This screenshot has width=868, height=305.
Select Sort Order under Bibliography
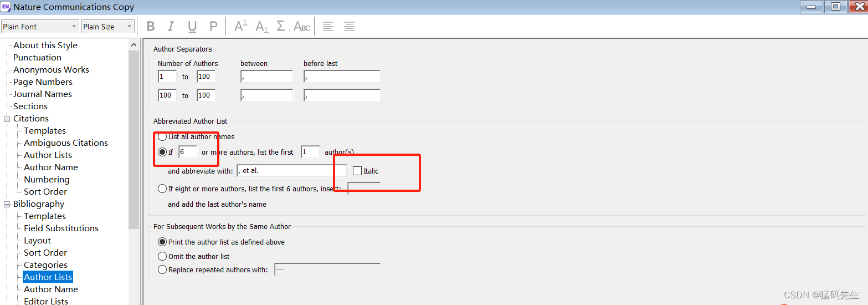(x=45, y=253)
